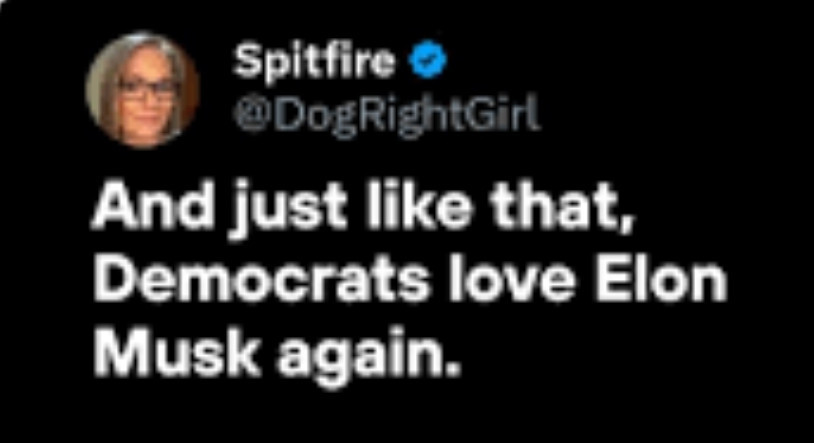Viewport: 814px width, 443px height.
Task: Click the period ending the tweet
Action: pyautogui.click(x=453, y=369)
